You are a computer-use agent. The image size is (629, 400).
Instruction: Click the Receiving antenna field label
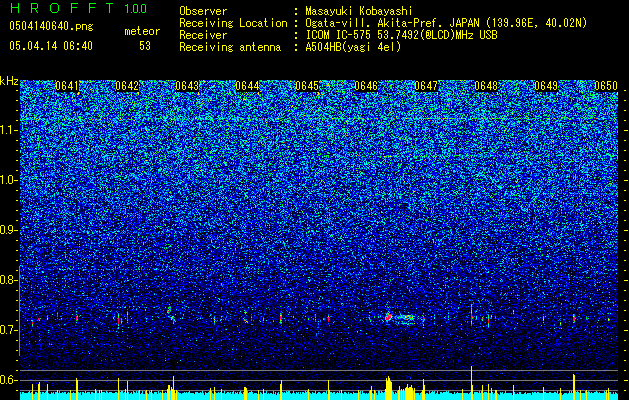(x=230, y=47)
